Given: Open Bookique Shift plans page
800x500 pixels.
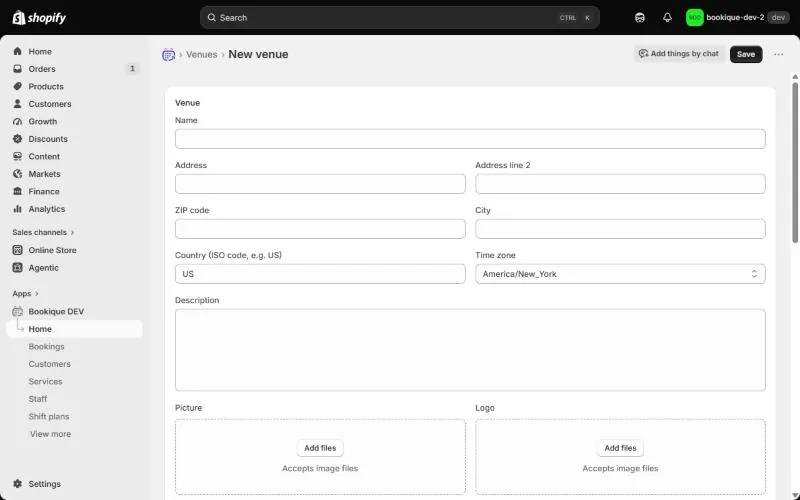Looking at the screenshot, I should 49,416.
